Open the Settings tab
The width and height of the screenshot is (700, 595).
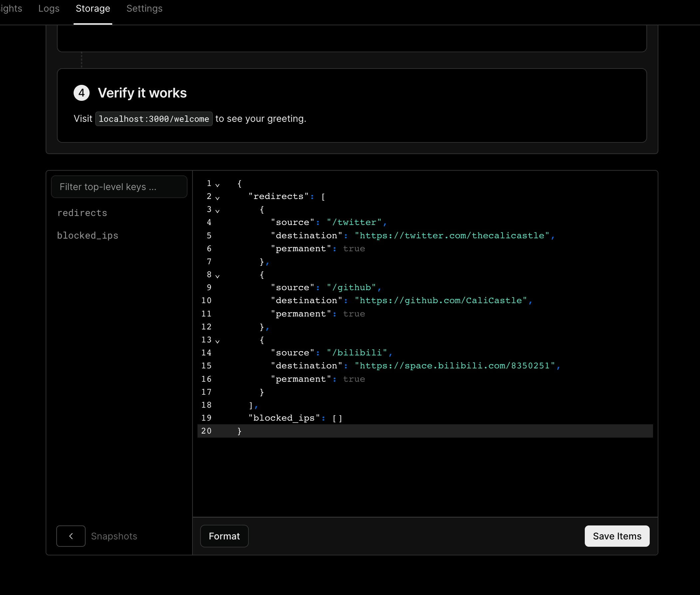coord(145,9)
